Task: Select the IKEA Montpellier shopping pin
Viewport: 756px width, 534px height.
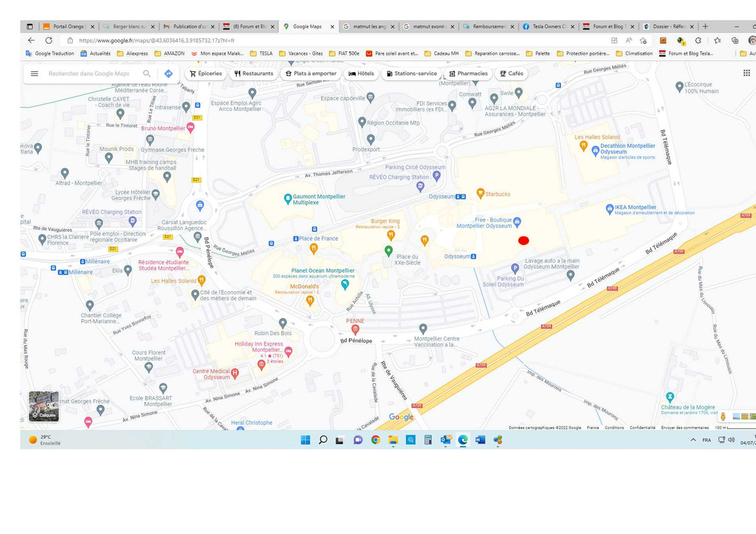Action: (x=610, y=209)
